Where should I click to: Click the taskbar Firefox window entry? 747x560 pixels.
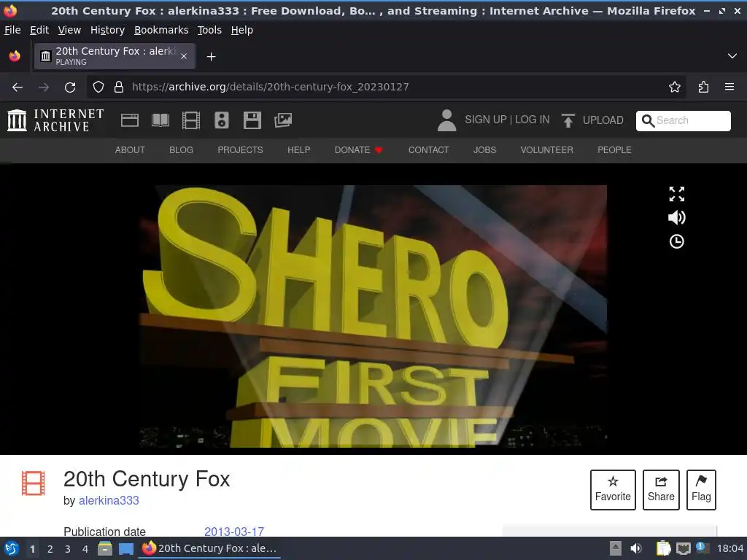(209, 548)
